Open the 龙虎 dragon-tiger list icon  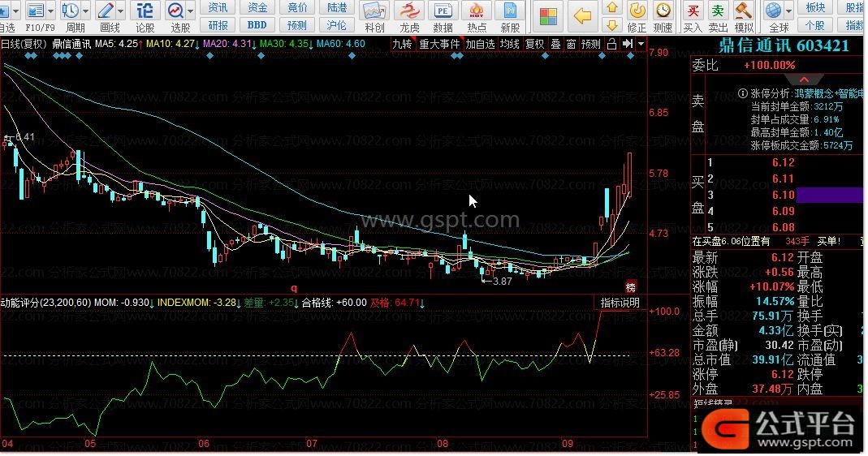[x=409, y=11]
